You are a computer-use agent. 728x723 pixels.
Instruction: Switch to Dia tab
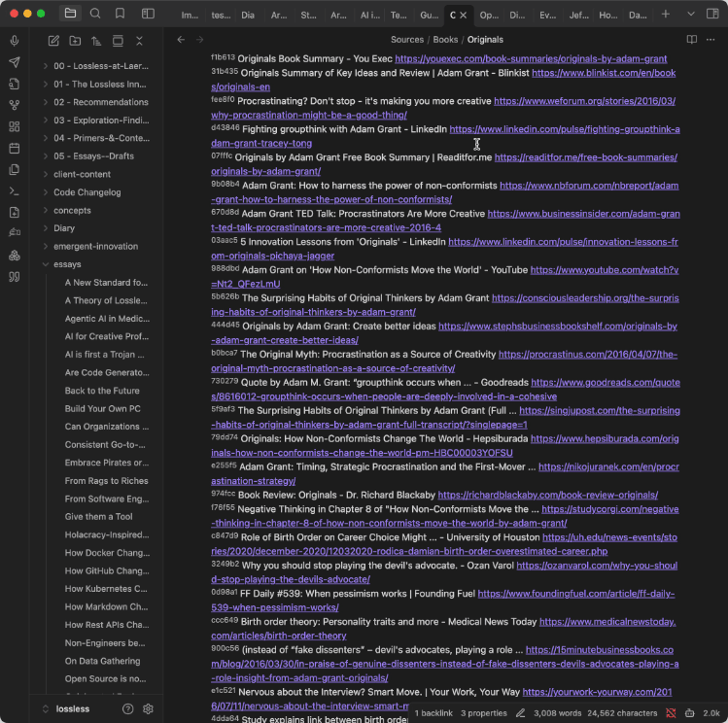pos(248,15)
